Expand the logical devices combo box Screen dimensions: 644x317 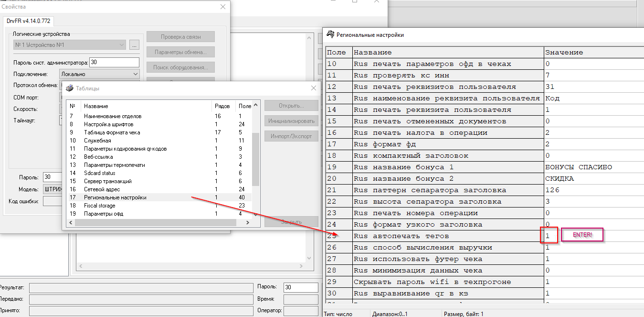pyautogui.click(x=122, y=45)
